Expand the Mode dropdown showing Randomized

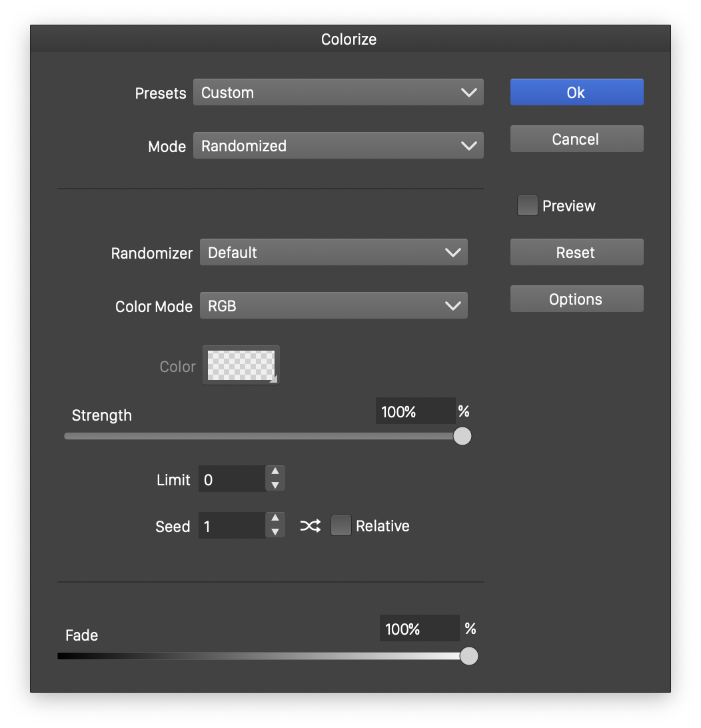pyautogui.click(x=338, y=146)
